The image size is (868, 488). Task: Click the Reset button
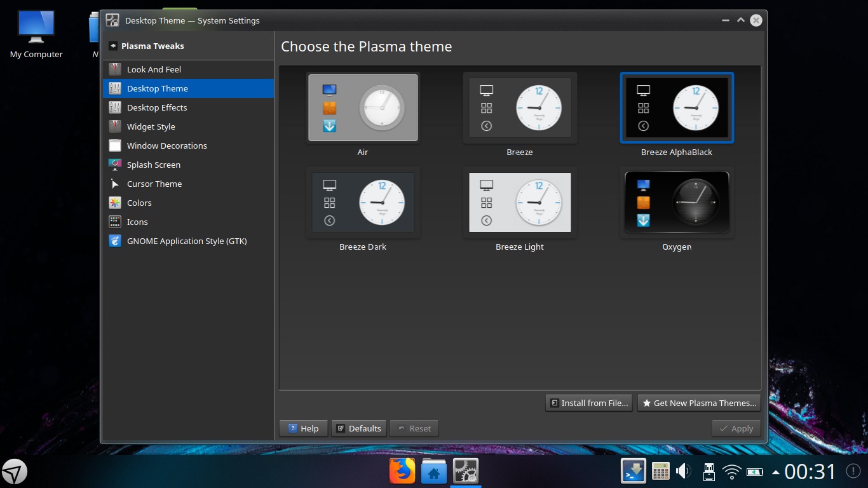414,428
